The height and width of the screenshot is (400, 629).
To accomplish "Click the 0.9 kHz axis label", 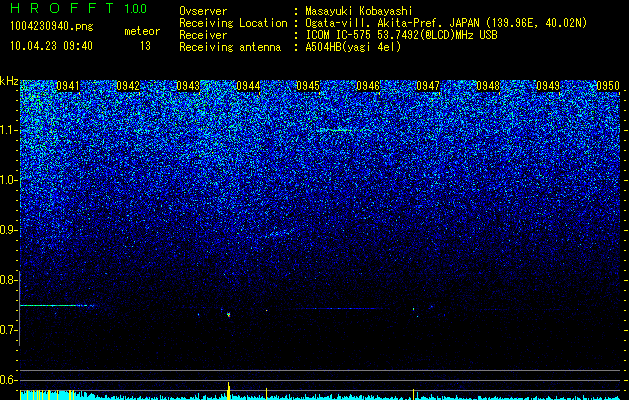I will (x=9, y=230).
